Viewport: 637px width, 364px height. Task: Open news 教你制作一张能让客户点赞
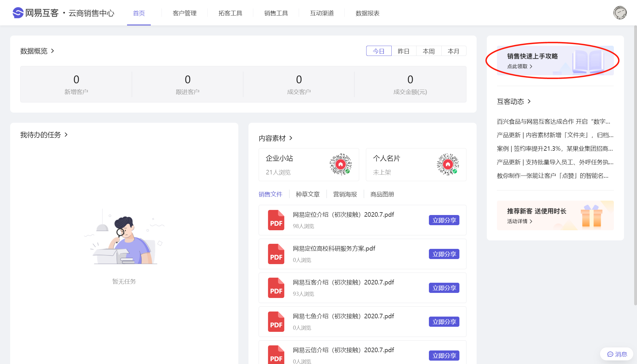553,176
